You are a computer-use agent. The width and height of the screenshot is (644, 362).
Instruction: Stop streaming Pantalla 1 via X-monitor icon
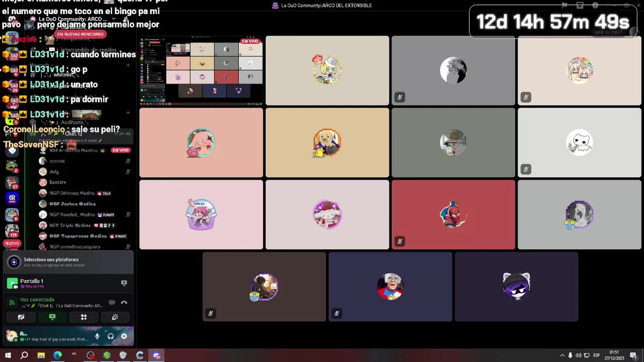click(124, 283)
